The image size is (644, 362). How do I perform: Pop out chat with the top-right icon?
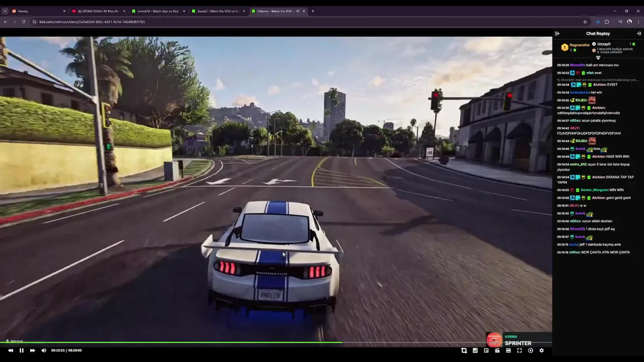(x=639, y=34)
